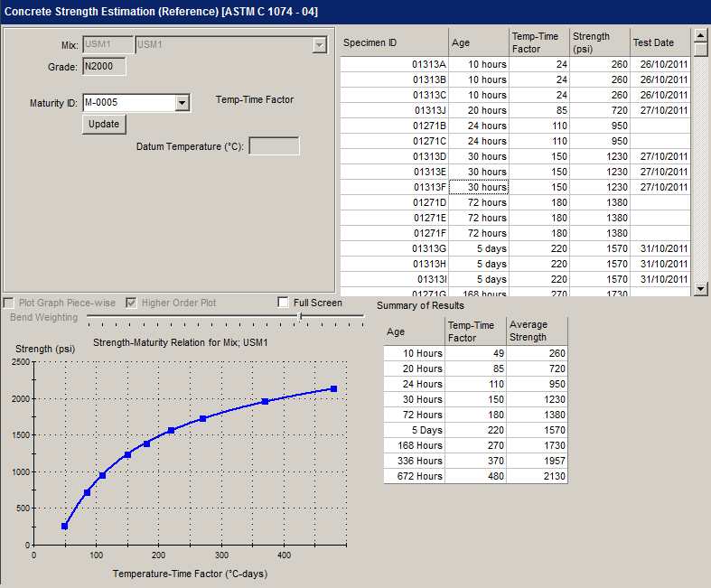The height and width of the screenshot is (588, 711).
Task: Click the Datum Temperature input field
Action: (x=274, y=146)
